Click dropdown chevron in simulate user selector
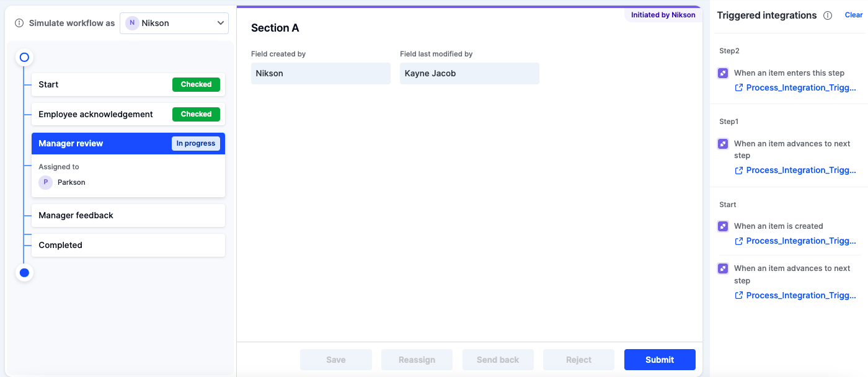Screen dimensions: 868x377 220,23
